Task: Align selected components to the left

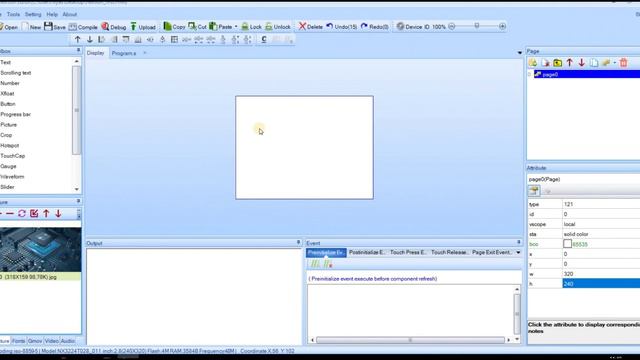Action: (102, 39)
